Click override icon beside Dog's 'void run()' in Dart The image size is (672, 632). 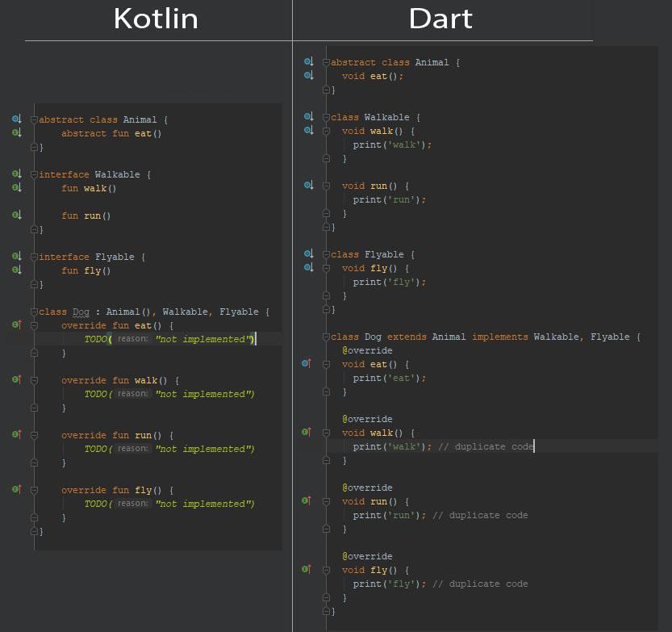(307, 500)
